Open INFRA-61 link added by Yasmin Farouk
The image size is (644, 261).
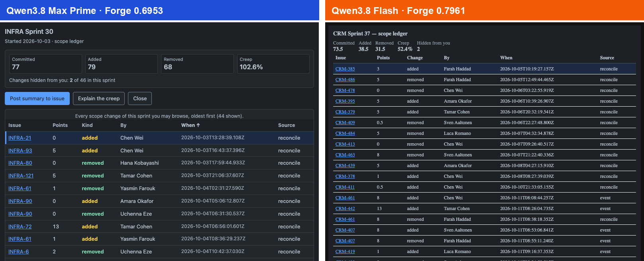tap(20, 239)
